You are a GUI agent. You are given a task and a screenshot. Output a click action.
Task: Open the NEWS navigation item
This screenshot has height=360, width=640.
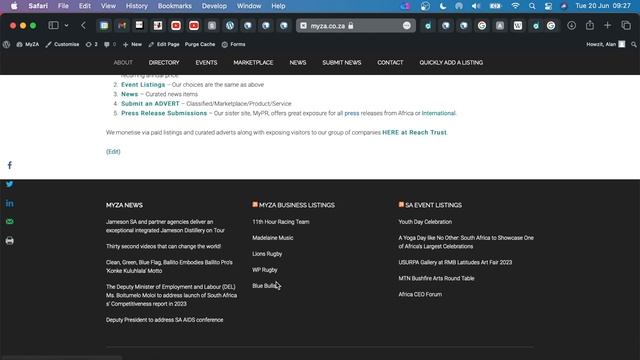point(298,62)
